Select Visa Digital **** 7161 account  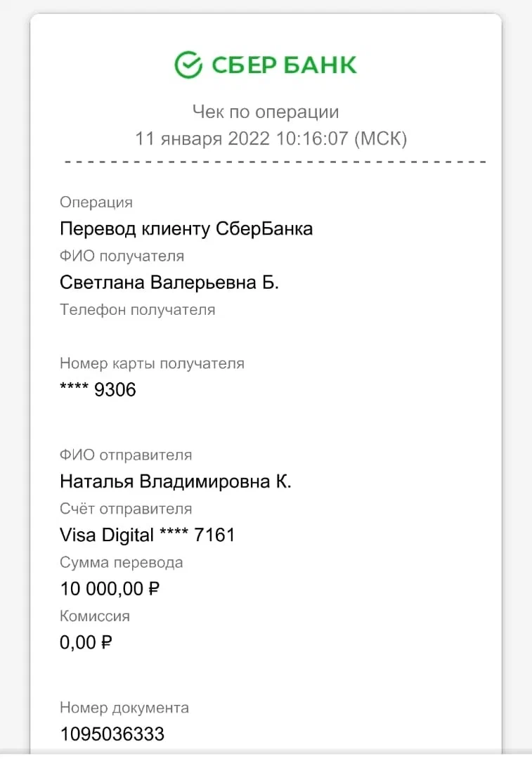click(147, 535)
